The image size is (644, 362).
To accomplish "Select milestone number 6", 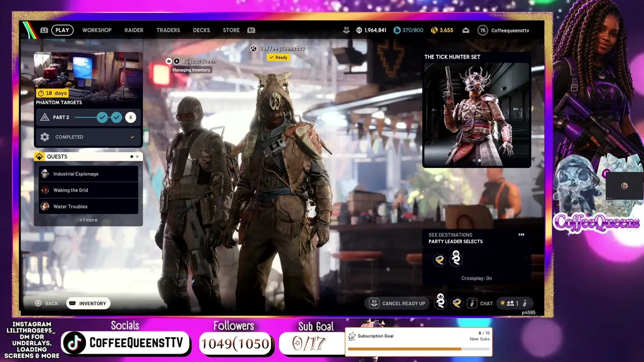I will (x=130, y=117).
